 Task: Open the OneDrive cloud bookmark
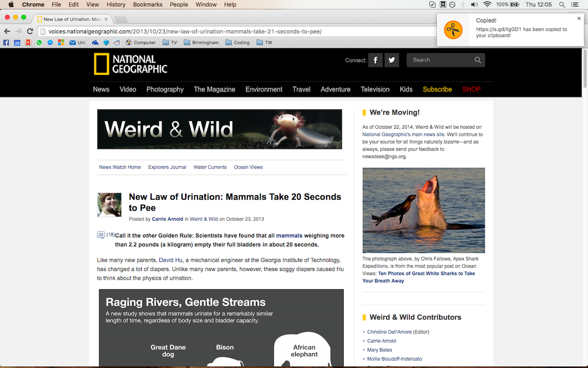pyautogui.click(x=95, y=42)
